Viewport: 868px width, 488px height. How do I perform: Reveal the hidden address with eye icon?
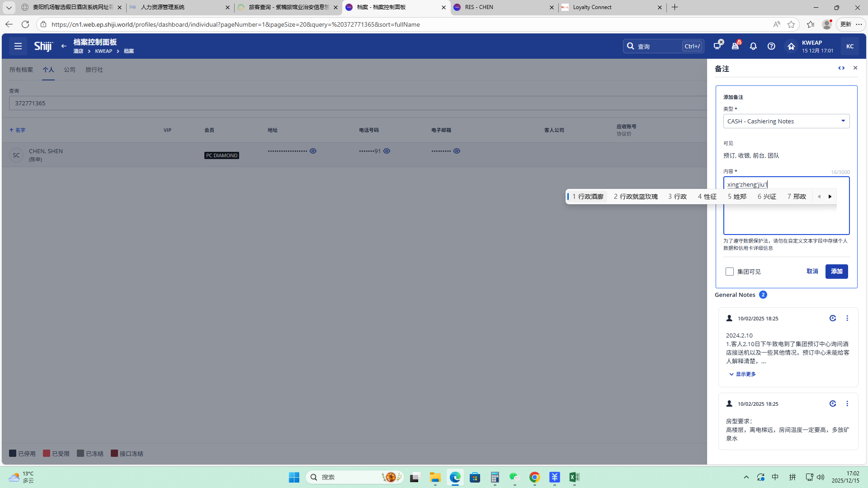[313, 151]
